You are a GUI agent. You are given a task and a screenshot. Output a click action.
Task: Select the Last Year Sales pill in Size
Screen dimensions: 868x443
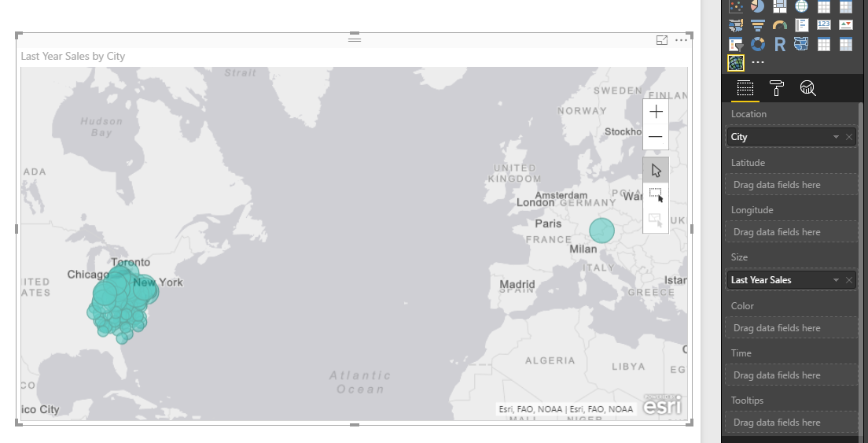click(791, 280)
